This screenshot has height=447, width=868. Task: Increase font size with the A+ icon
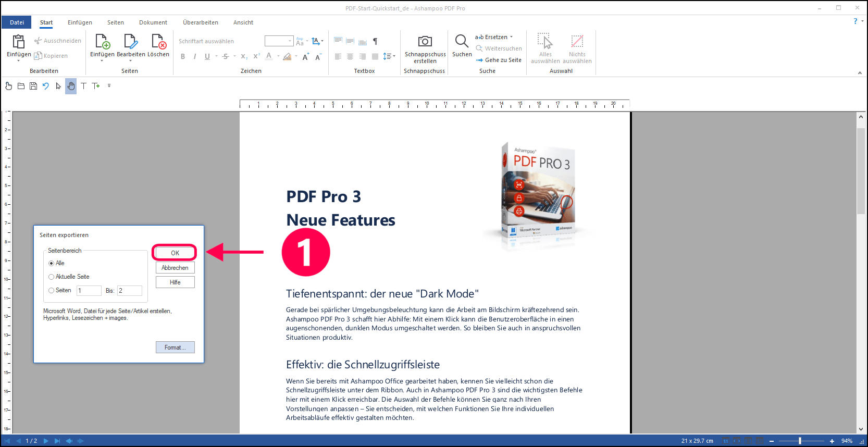click(306, 56)
